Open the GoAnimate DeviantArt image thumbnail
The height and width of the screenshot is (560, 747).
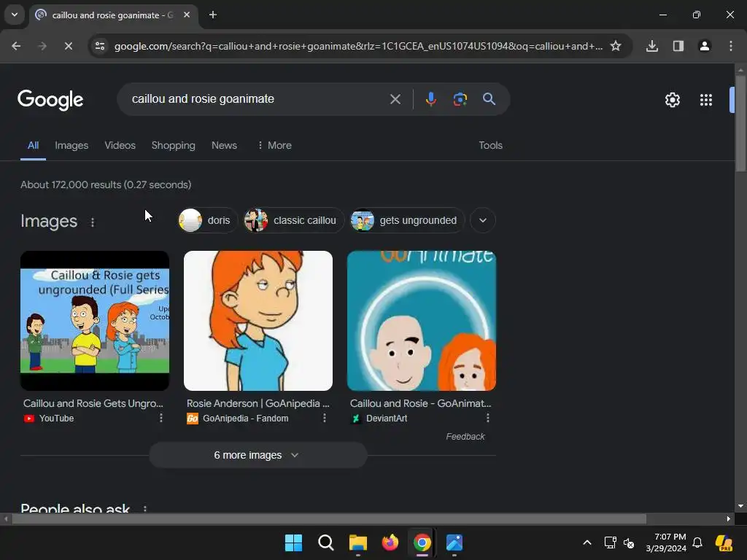coord(422,321)
